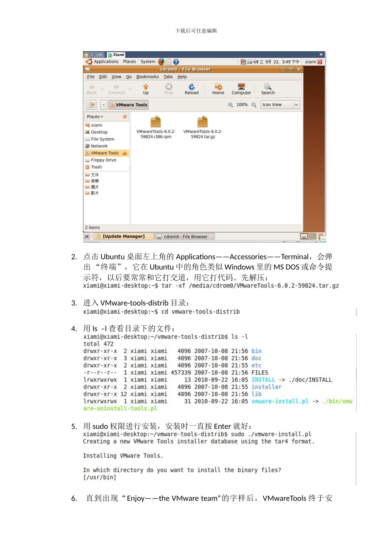Open the Bookmarks menu
Viewport: 392px width, 555px height.
pyautogui.click(x=147, y=77)
